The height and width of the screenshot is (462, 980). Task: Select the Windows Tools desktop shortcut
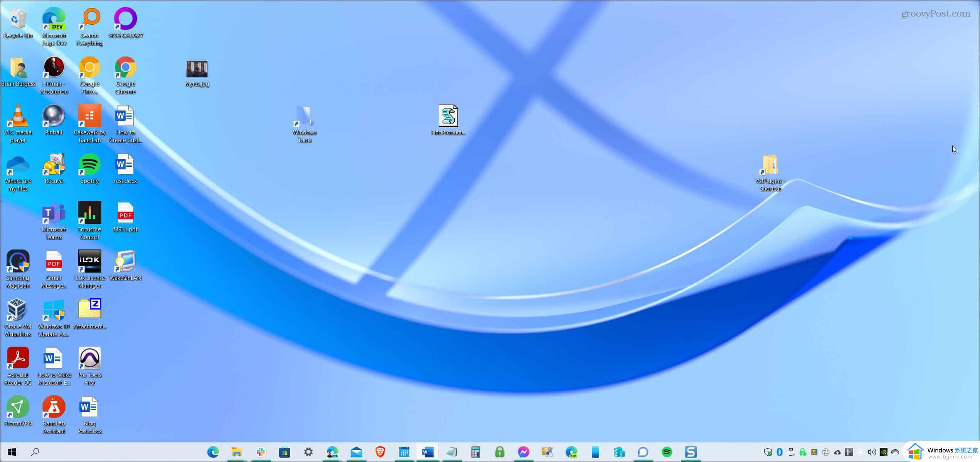[304, 124]
